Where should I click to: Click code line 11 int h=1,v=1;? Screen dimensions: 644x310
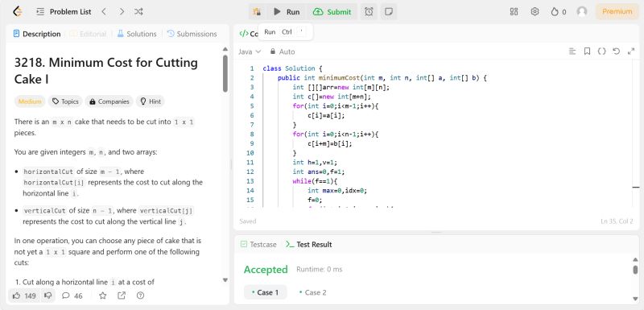pyautogui.click(x=315, y=162)
